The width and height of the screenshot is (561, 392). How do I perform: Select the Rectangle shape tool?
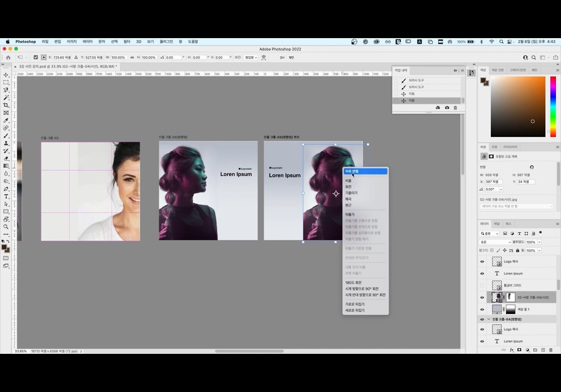(6, 212)
